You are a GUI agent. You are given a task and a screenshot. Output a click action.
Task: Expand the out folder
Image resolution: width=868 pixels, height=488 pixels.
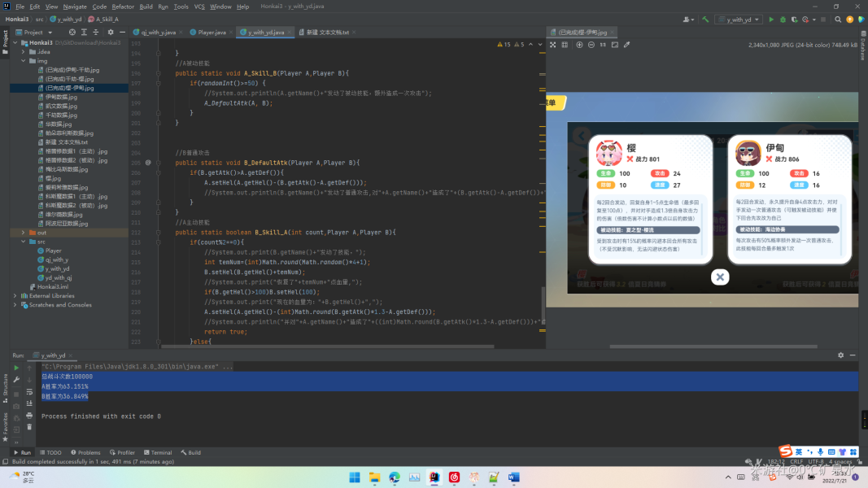24,233
